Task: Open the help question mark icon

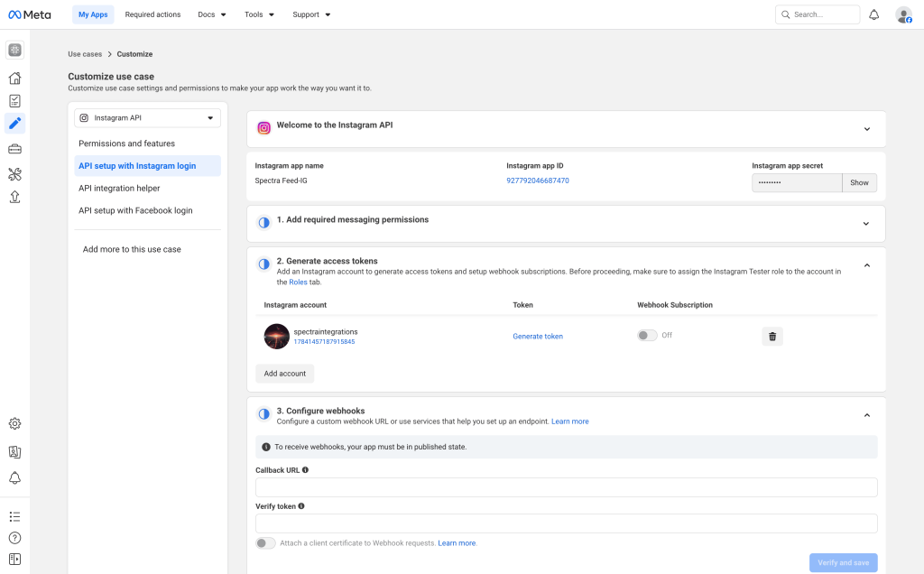Action: pos(14,538)
